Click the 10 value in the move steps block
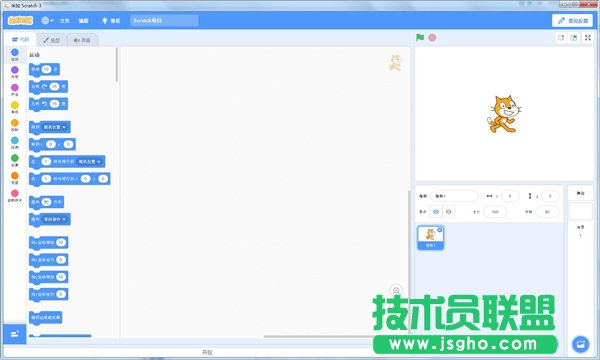The width and height of the screenshot is (600, 360). [x=46, y=69]
